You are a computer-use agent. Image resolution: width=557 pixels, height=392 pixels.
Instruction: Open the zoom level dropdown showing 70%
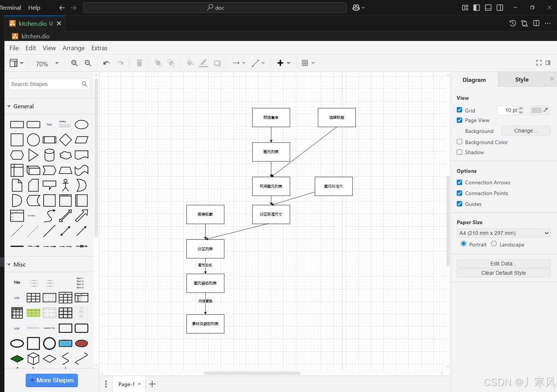tap(46, 63)
